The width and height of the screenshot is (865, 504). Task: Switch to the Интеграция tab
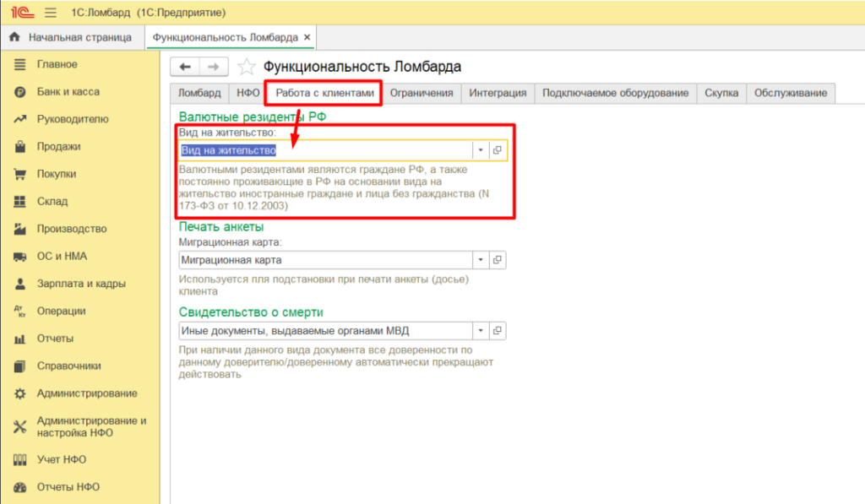tap(498, 93)
